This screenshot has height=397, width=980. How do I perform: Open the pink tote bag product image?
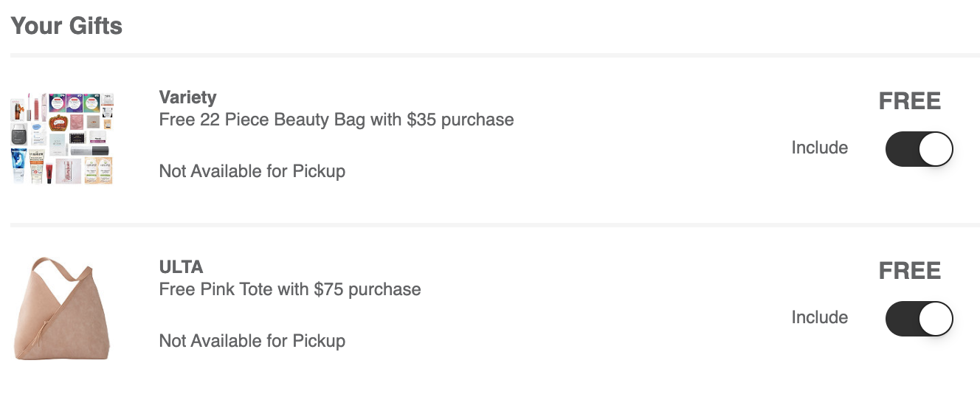coord(62,308)
